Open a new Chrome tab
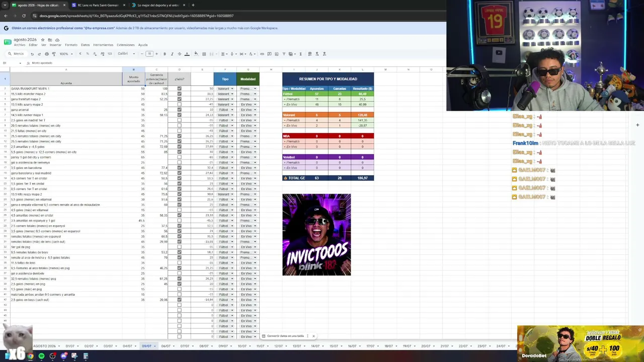Viewport: 644px width, 362px height. (193, 5)
